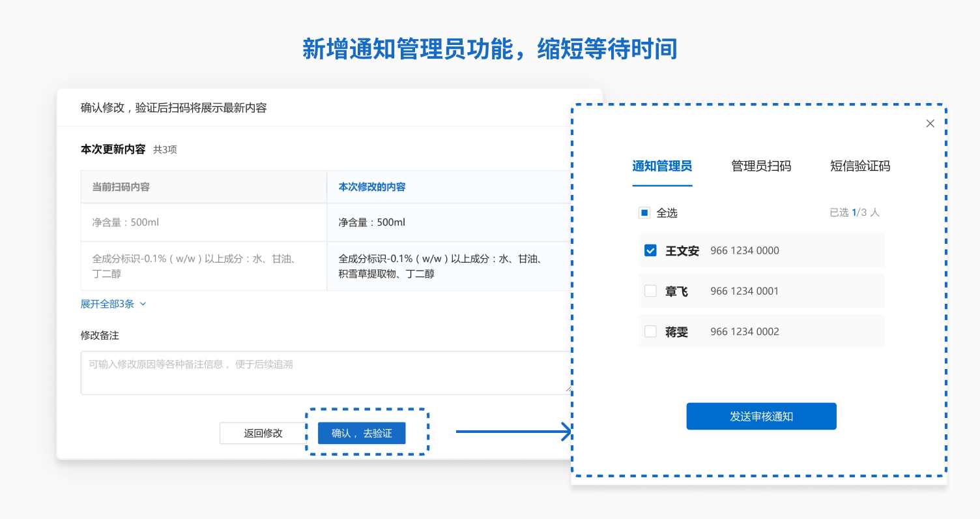Click the 修改备注 input field
This screenshot has height=519, width=980.
(x=261, y=372)
